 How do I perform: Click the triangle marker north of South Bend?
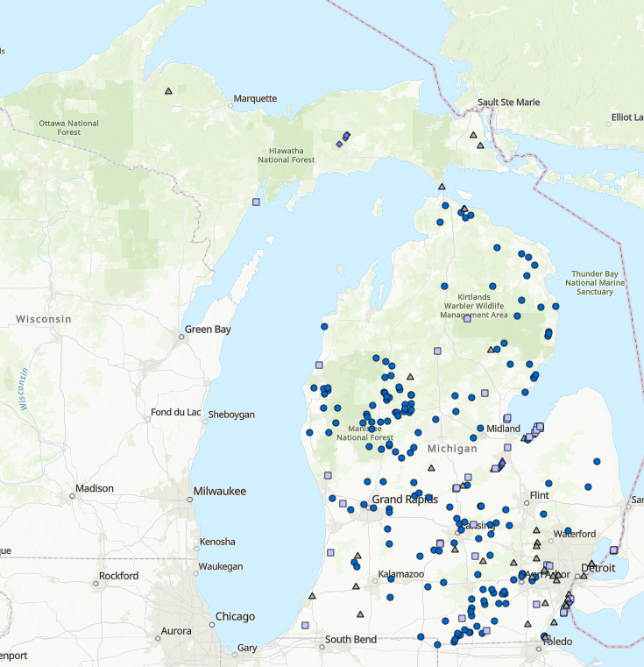(360, 614)
